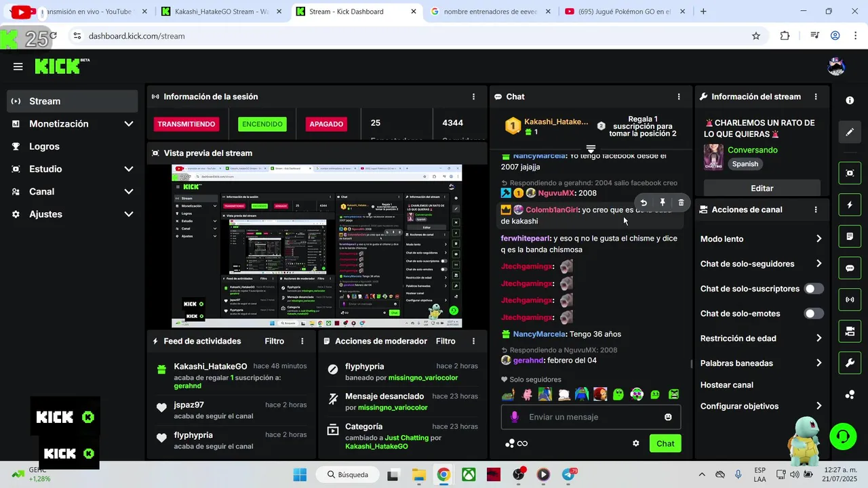
Task: Switch to the Google search eevee tab
Action: [491, 12]
